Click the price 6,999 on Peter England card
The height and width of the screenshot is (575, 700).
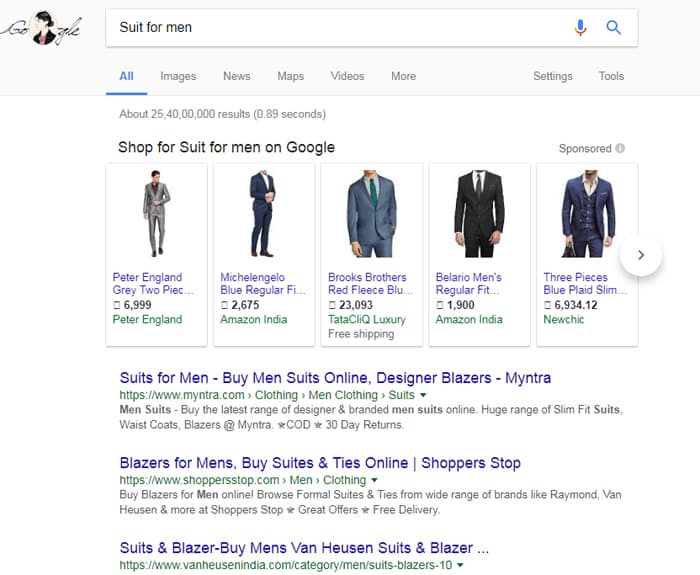tap(132, 305)
